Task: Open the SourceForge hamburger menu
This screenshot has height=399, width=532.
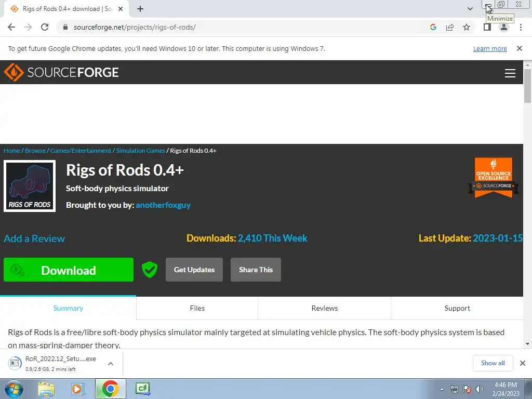Action: coord(510,73)
